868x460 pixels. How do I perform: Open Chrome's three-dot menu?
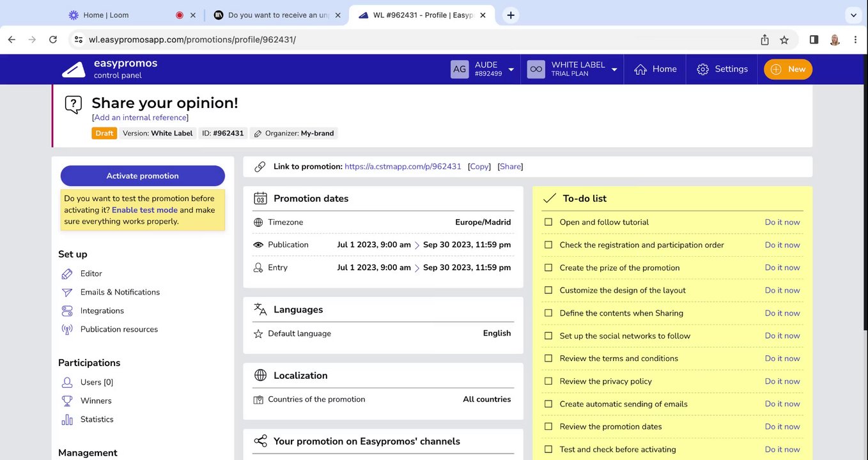tap(855, 40)
